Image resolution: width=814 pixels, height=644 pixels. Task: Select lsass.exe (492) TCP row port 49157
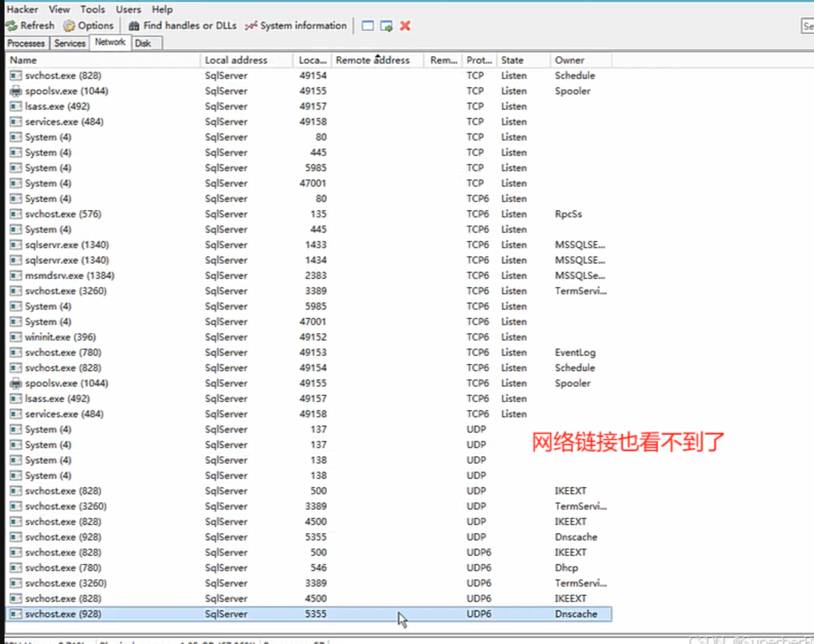pyautogui.click(x=309, y=107)
